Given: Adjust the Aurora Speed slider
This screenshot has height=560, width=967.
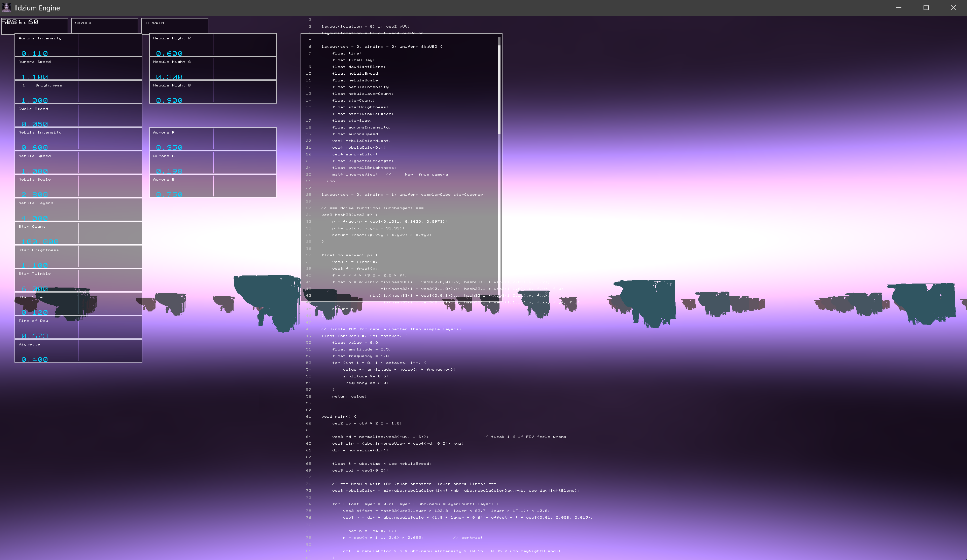Looking at the screenshot, I should [x=78, y=68].
